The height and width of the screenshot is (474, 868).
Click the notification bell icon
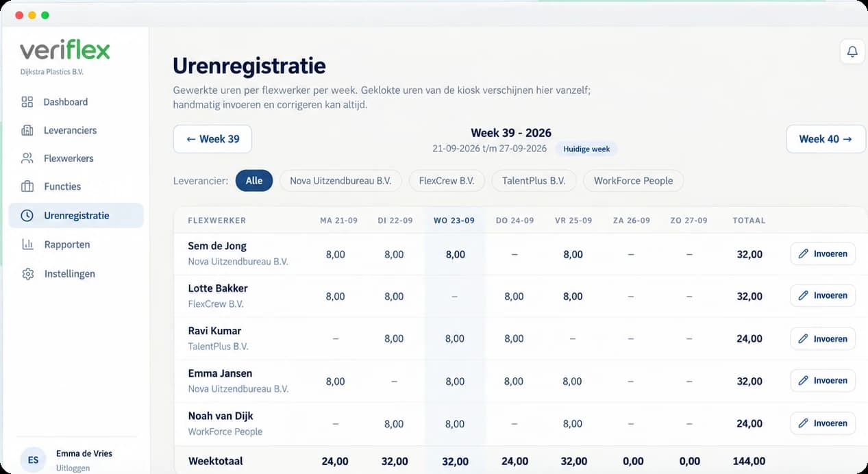(852, 51)
